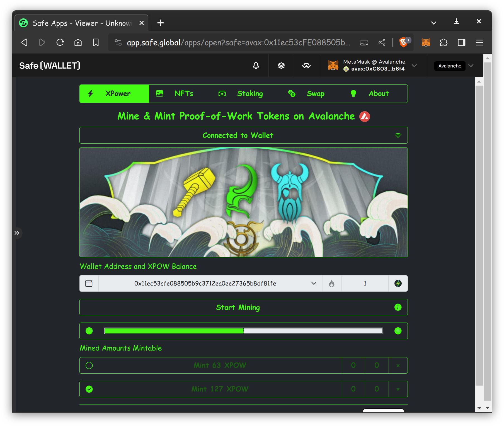
Task: Close the Safe Apps browser tab
Action: pyautogui.click(x=142, y=23)
